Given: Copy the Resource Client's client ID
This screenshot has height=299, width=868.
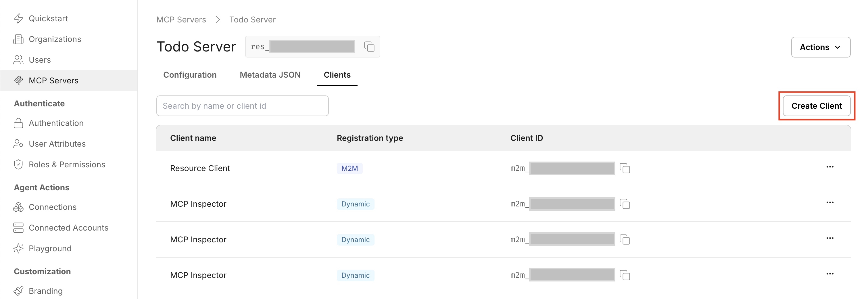Looking at the screenshot, I should pyautogui.click(x=625, y=168).
